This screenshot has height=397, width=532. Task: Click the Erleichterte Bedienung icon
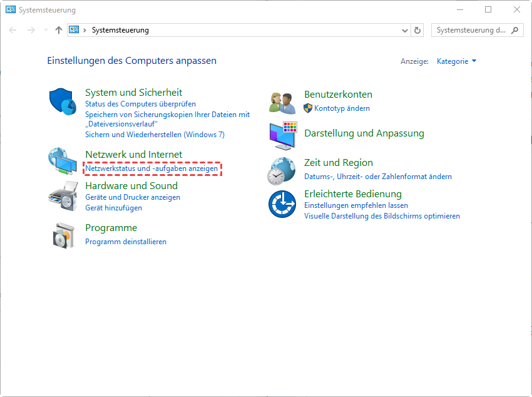282,204
